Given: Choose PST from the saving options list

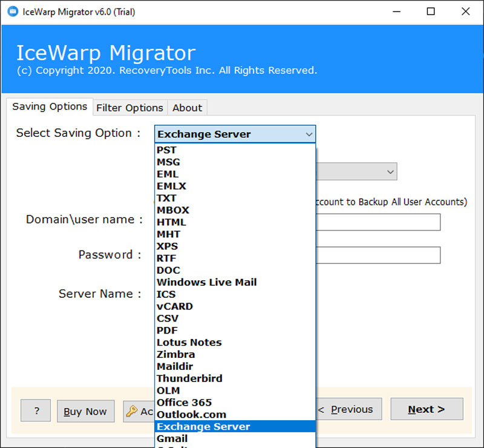Looking at the screenshot, I should point(235,150).
